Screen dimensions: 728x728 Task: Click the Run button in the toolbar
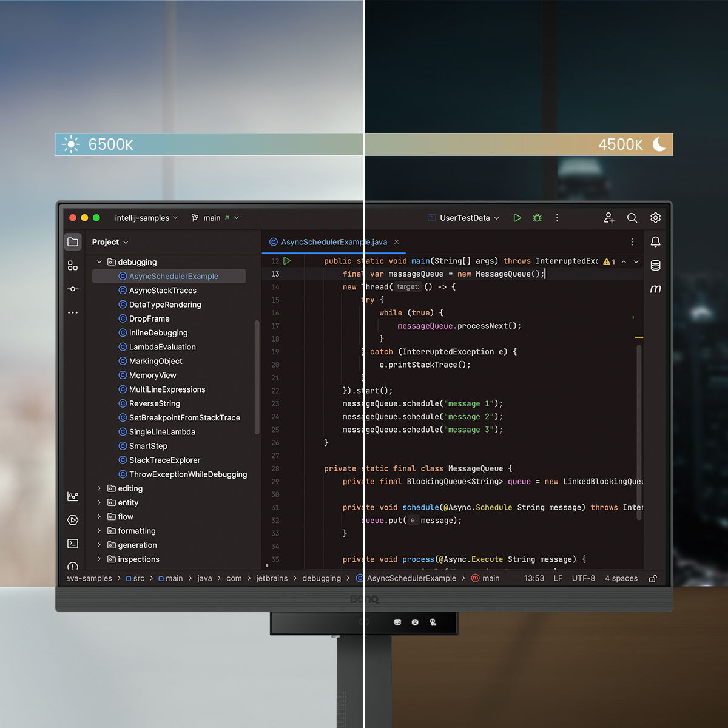point(517,218)
